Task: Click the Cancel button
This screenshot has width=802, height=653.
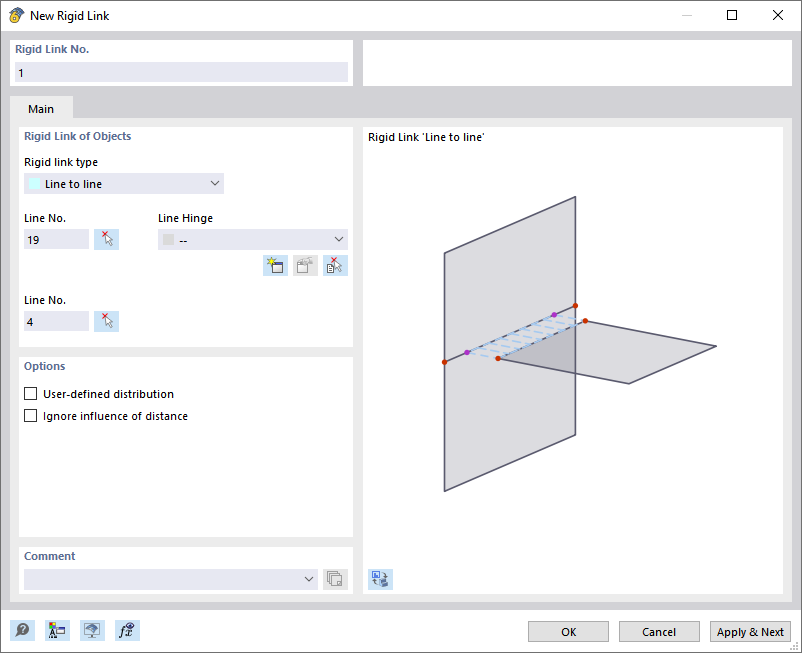Action: [659, 631]
